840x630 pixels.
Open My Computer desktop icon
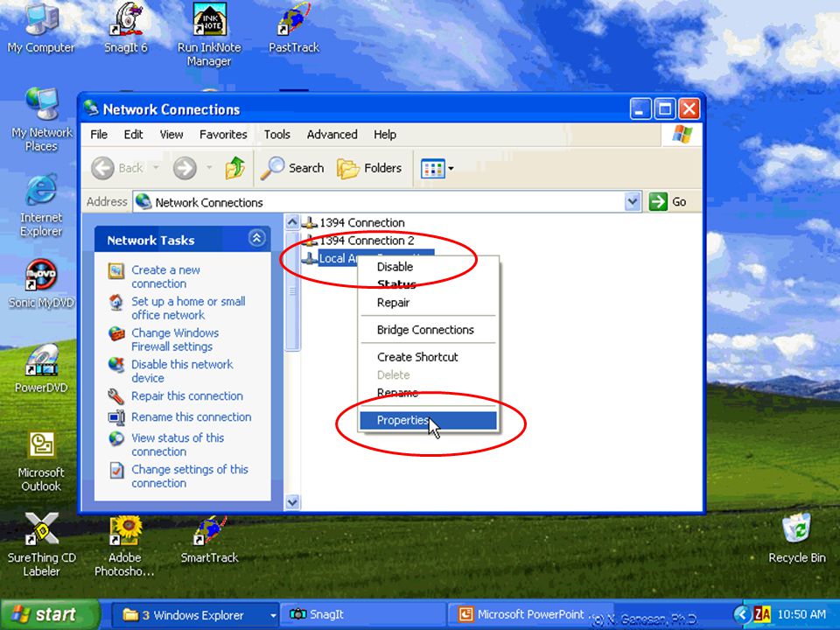point(41,29)
